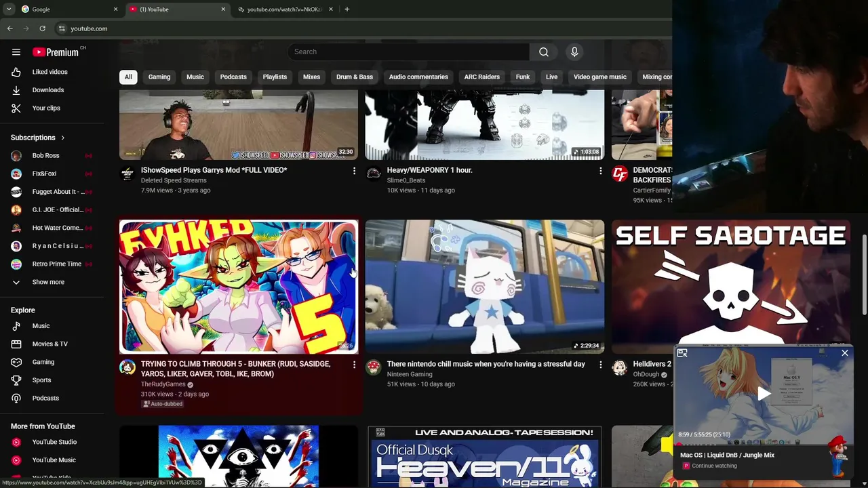
Task: Select the Funk filter chip
Action: tap(523, 77)
